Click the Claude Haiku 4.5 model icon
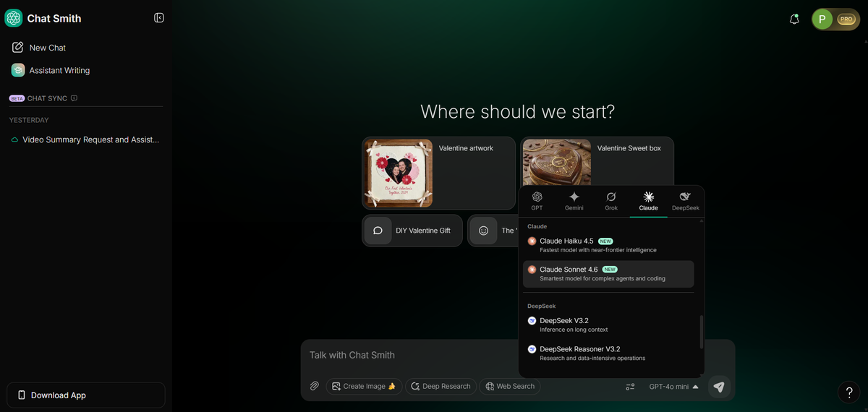868x412 pixels. tap(532, 241)
